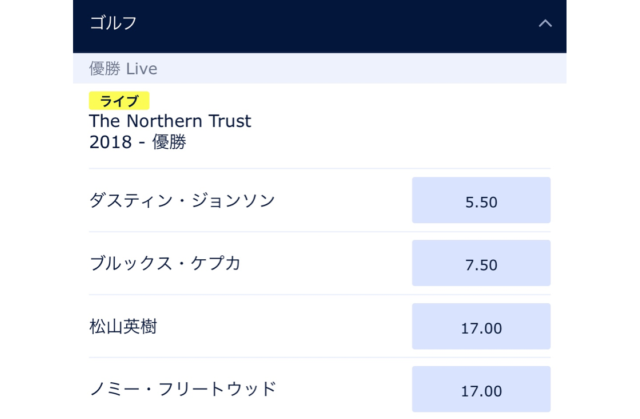
Task: Click the 松山英樹 player name
Action: [x=123, y=327]
